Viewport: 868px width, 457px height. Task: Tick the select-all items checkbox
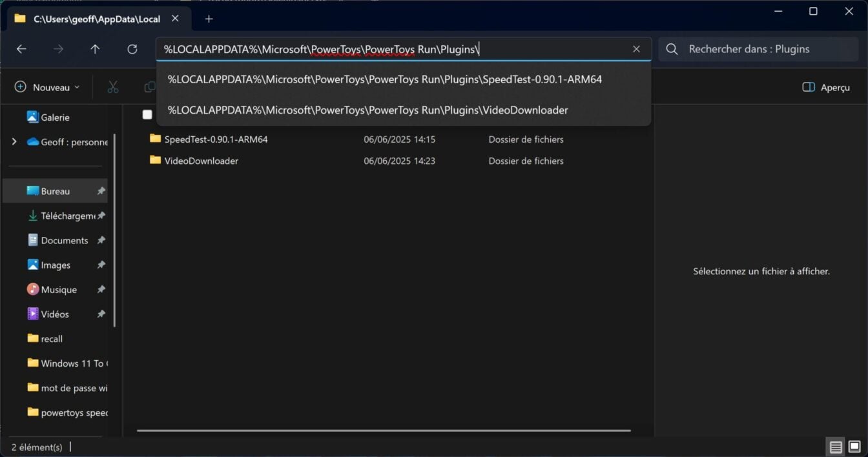pos(147,114)
